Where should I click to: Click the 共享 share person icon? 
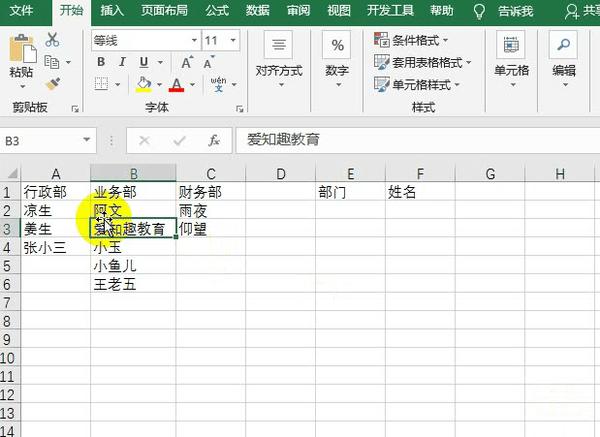(x=572, y=11)
